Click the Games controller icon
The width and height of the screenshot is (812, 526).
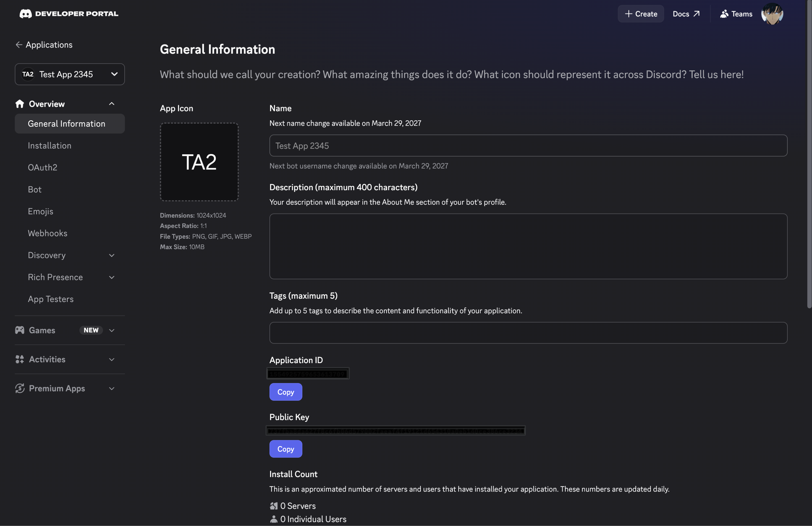point(20,330)
